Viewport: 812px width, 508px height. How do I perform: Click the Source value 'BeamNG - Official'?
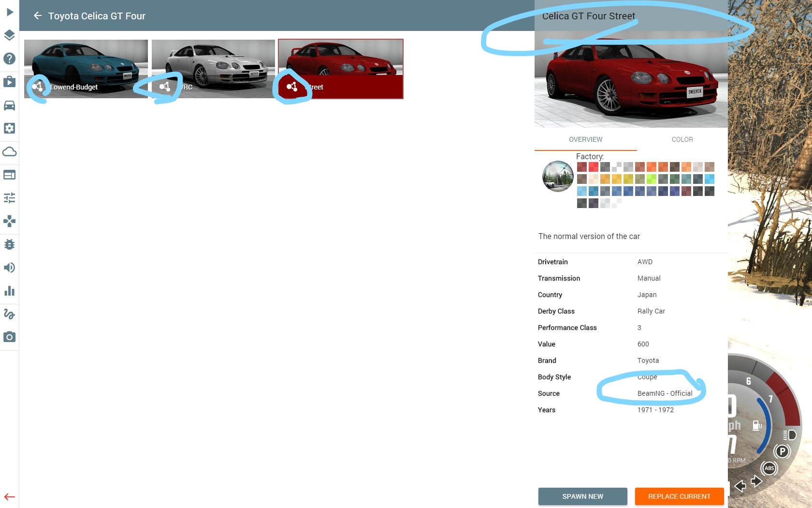[x=665, y=393]
